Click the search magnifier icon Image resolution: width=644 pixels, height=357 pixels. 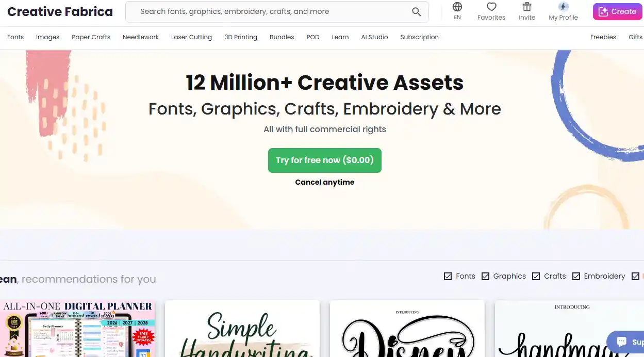[x=416, y=11]
